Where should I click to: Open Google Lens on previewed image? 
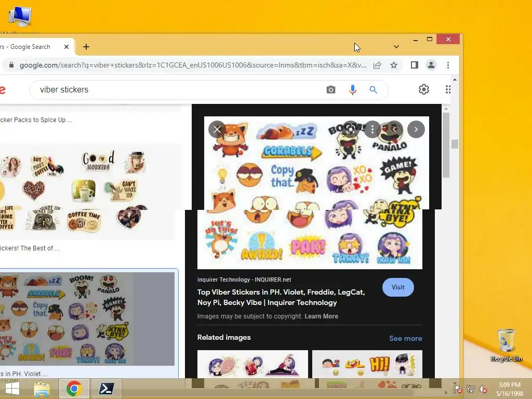[x=351, y=129]
